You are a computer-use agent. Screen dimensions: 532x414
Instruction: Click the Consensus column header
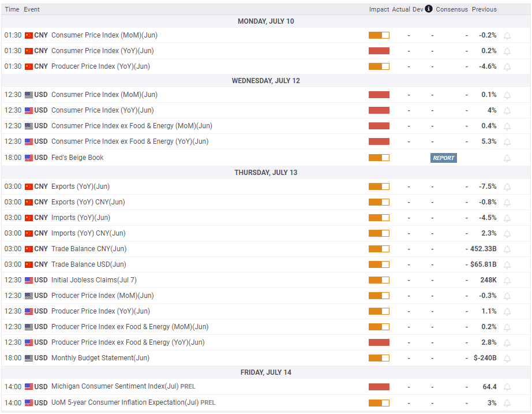pyautogui.click(x=452, y=9)
